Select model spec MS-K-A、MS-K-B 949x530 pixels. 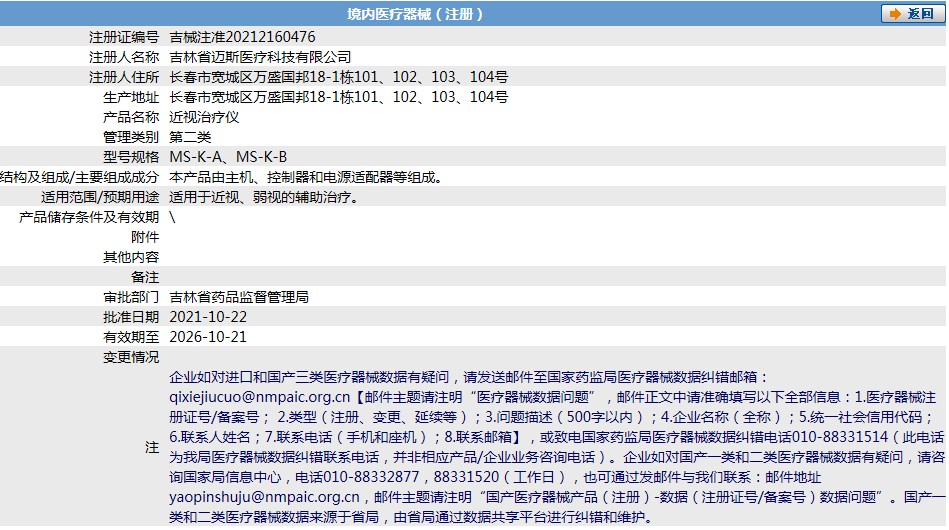pos(228,157)
